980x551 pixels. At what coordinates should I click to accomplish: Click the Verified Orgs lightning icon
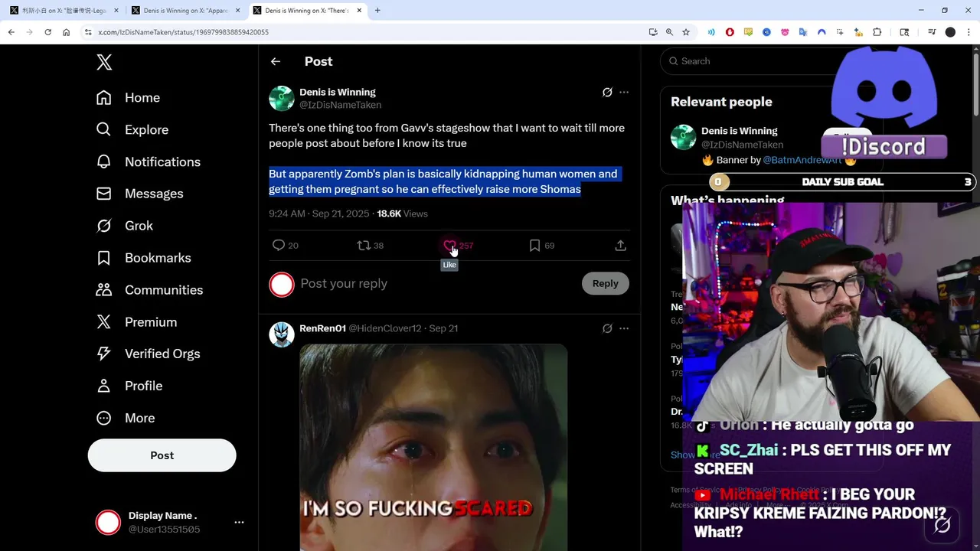tap(104, 354)
